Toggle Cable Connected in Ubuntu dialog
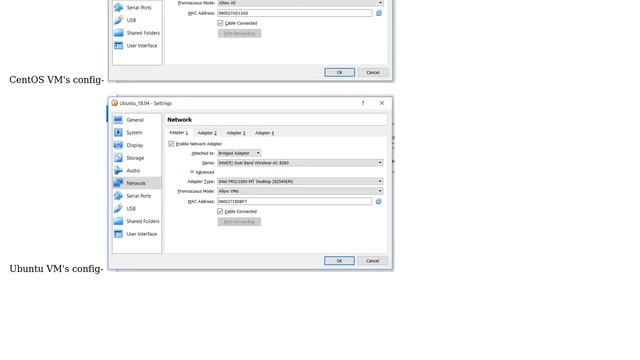Viewport: 640px width, 360px height. click(220, 211)
